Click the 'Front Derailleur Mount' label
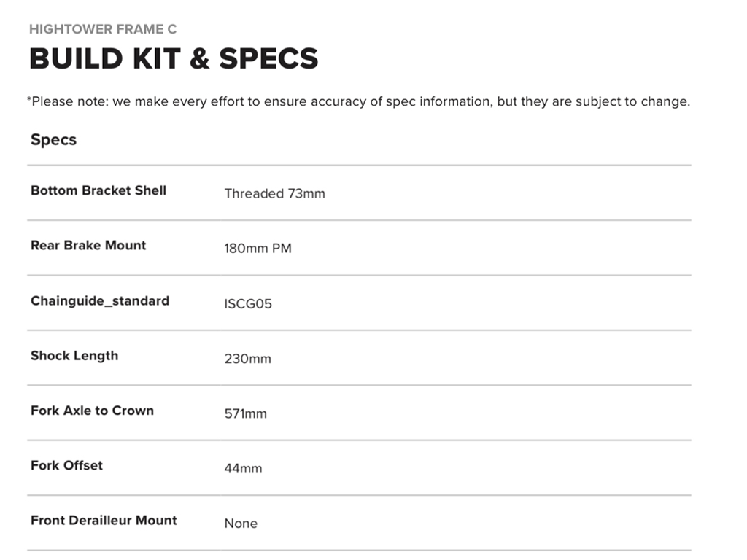This screenshot has width=747, height=560. pyautogui.click(x=104, y=520)
